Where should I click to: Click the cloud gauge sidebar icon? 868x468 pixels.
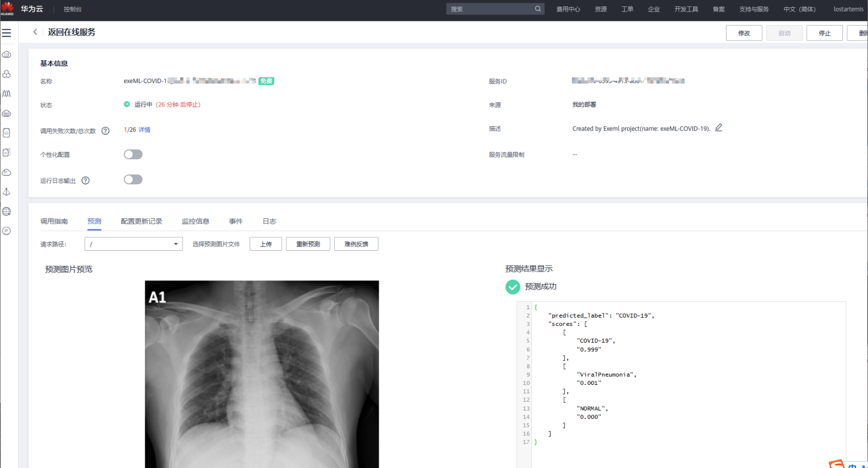tap(6, 172)
